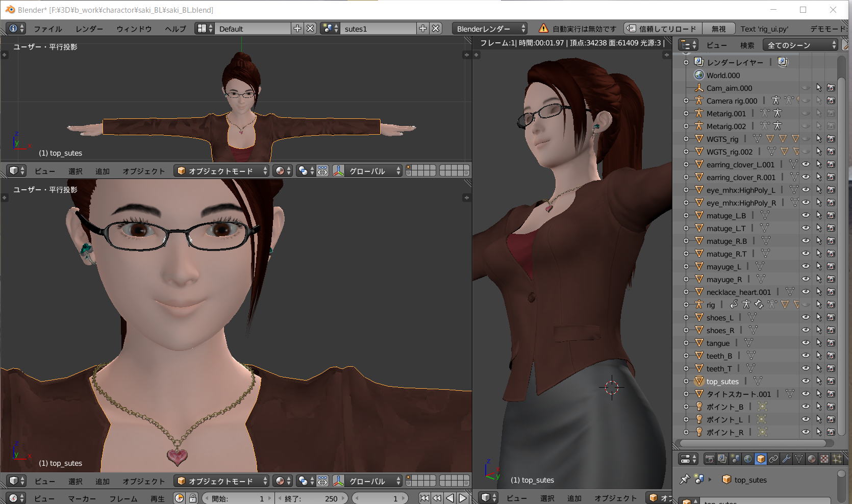Click the 無視 button
This screenshot has height=504, width=852.
(718, 29)
